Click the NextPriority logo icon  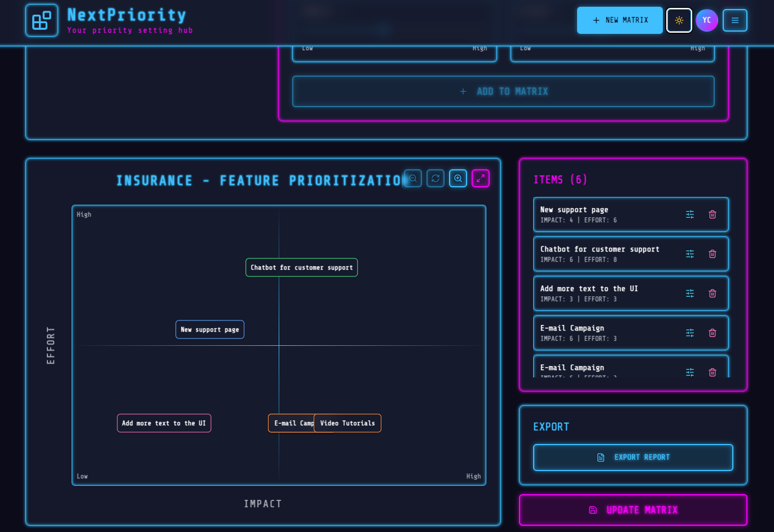[x=41, y=20]
